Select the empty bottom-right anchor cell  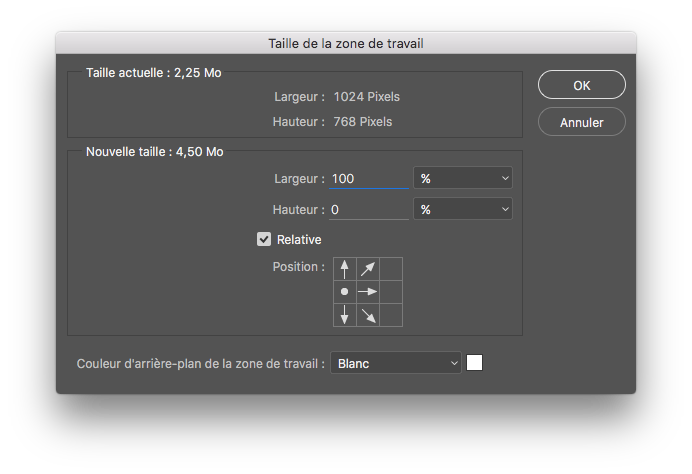point(391,315)
